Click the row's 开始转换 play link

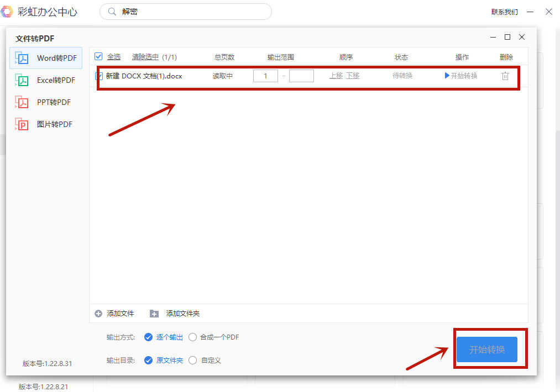pyautogui.click(x=461, y=76)
